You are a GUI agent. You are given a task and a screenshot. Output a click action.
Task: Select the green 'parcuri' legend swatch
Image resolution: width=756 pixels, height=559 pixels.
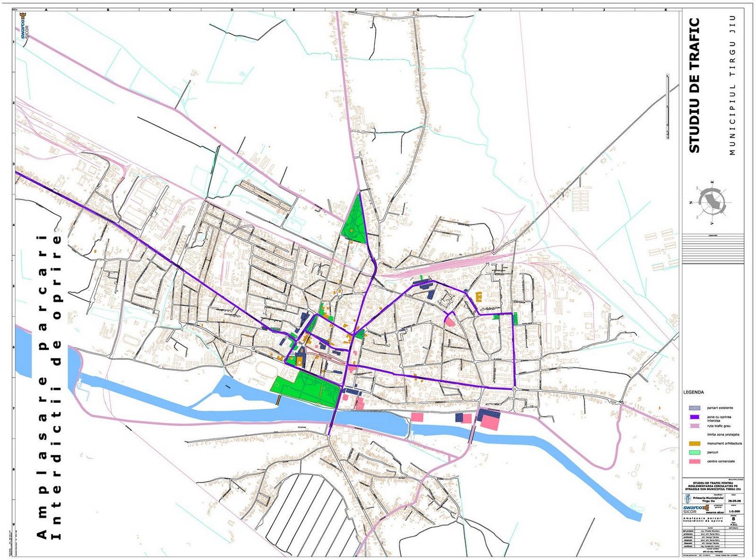tap(694, 452)
